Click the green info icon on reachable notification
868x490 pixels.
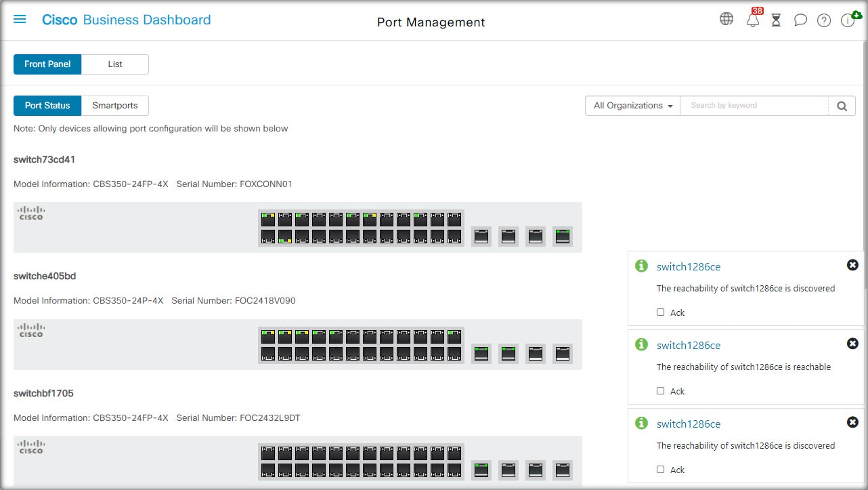(x=641, y=345)
